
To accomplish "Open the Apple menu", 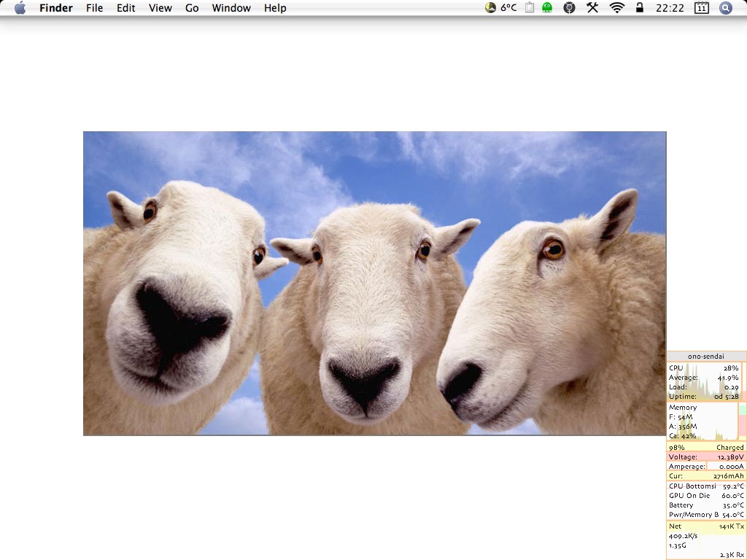I will coord(20,8).
